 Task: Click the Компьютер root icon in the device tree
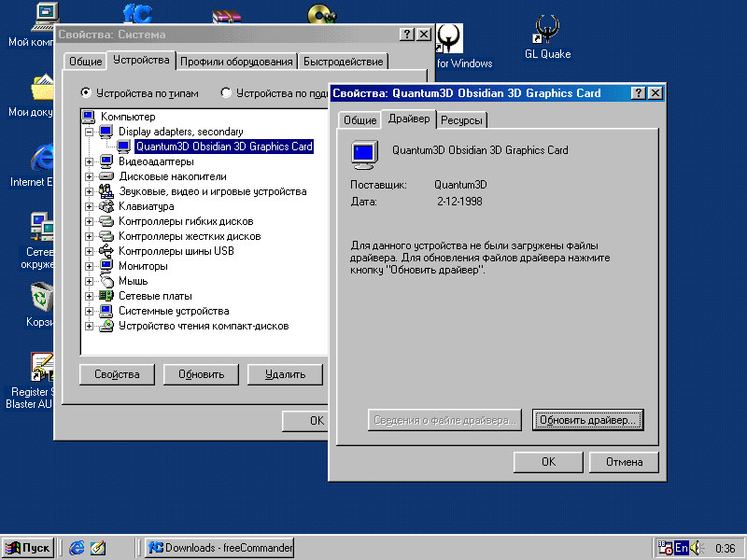click(x=88, y=116)
